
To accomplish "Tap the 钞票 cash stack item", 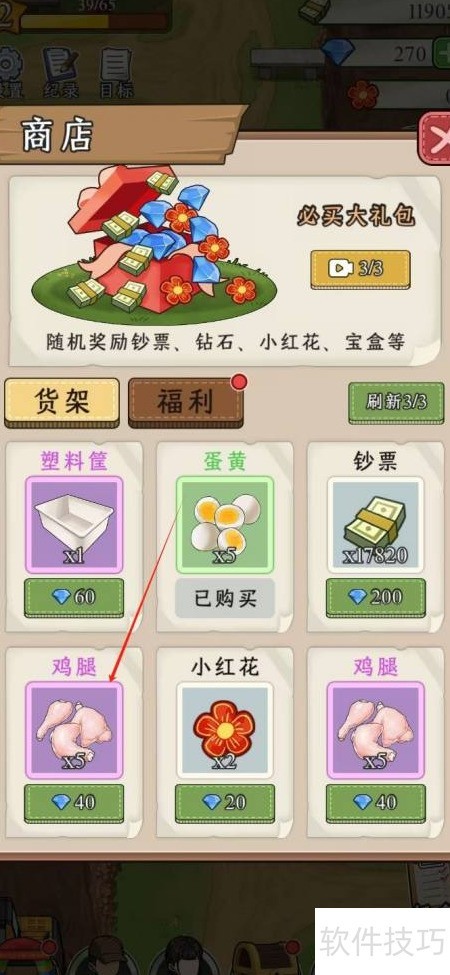I will click(376, 524).
